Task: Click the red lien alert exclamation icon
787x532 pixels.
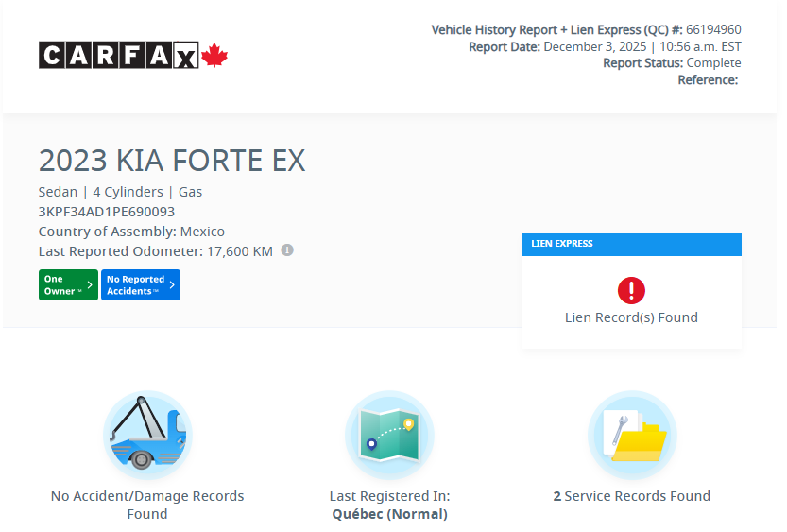Action: click(x=631, y=290)
